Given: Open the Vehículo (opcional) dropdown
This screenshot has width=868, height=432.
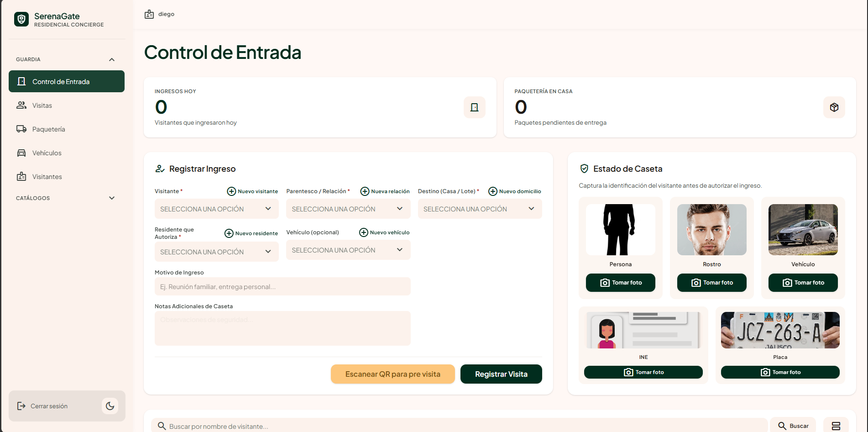Looking at the screenshot, I should tap(348, 250).
